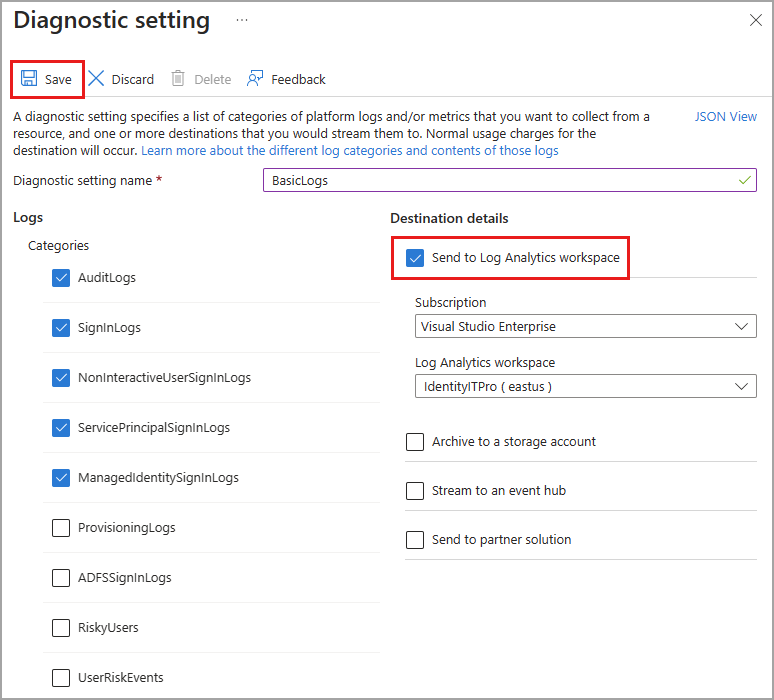
Task: Open the Learn more about log categories link
Action: click(x=349, y=151)
